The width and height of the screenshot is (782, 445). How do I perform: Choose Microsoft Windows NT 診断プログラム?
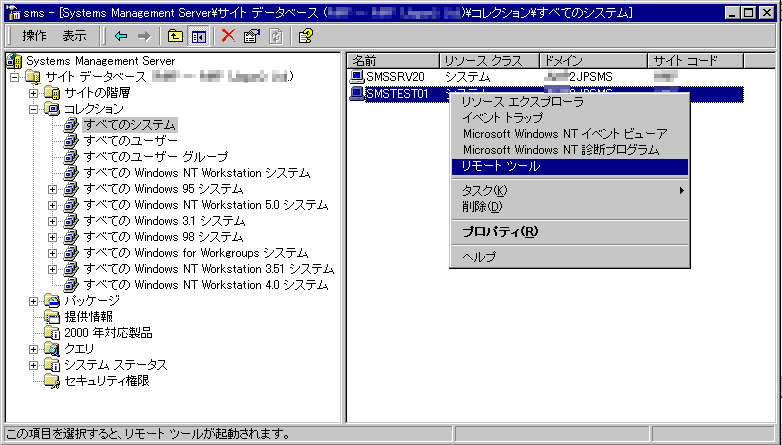570,150
